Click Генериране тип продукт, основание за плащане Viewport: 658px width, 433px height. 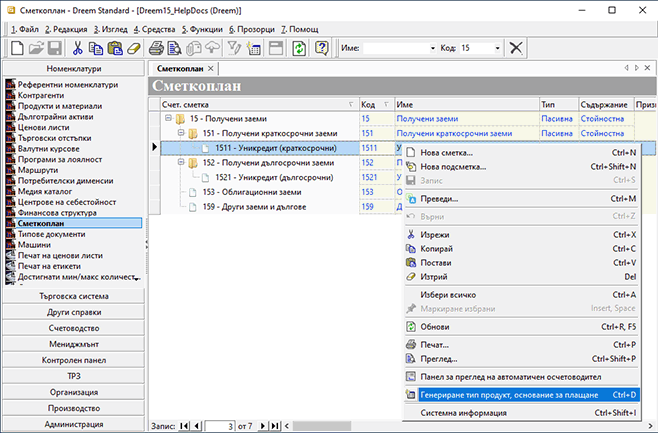521,395
